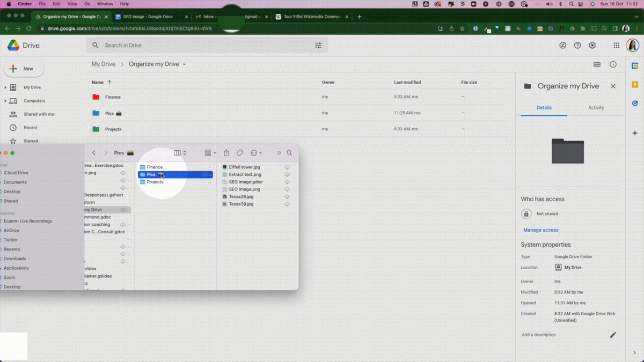This screenshot has height=362, width=644.
Task: Collapse the side panel chevron at bottom right
Action: click(x=635, y=352)
